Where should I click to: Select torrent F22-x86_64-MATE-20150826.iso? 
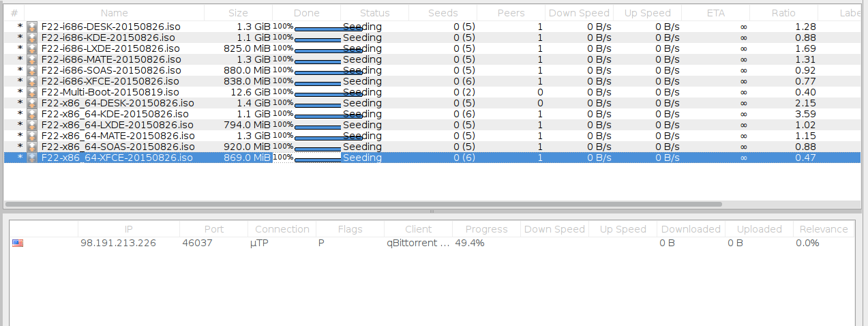coord(432,136)
